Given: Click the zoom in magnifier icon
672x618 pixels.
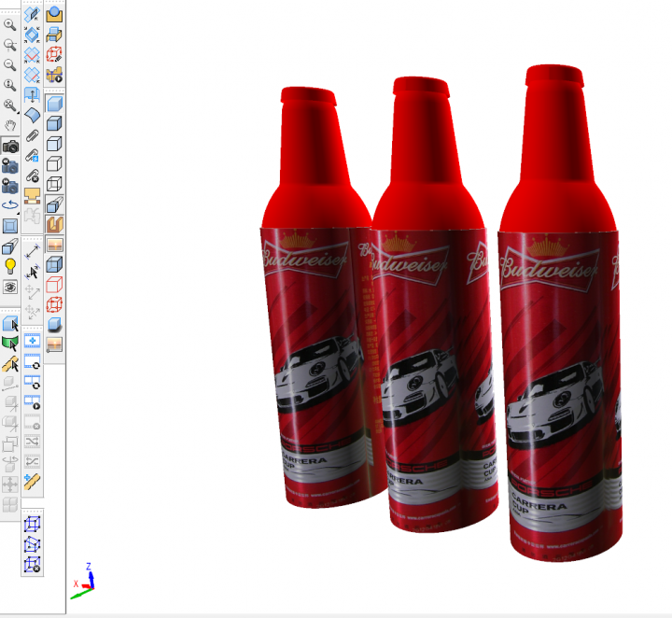Looking at the screenshot, I should (x=10, y=23).
